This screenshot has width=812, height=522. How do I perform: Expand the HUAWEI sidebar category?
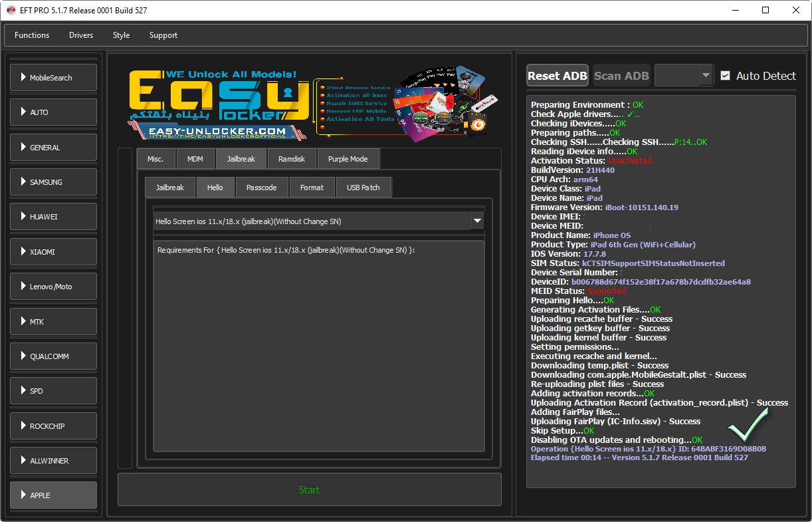coord(53,217)
